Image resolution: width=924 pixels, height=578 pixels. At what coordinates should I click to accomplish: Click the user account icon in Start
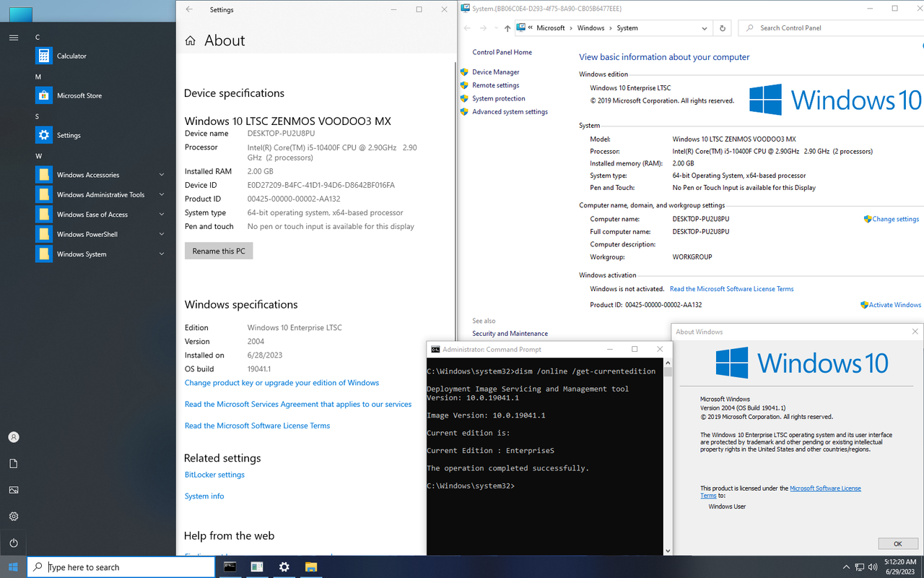click(x=14, y=437)
